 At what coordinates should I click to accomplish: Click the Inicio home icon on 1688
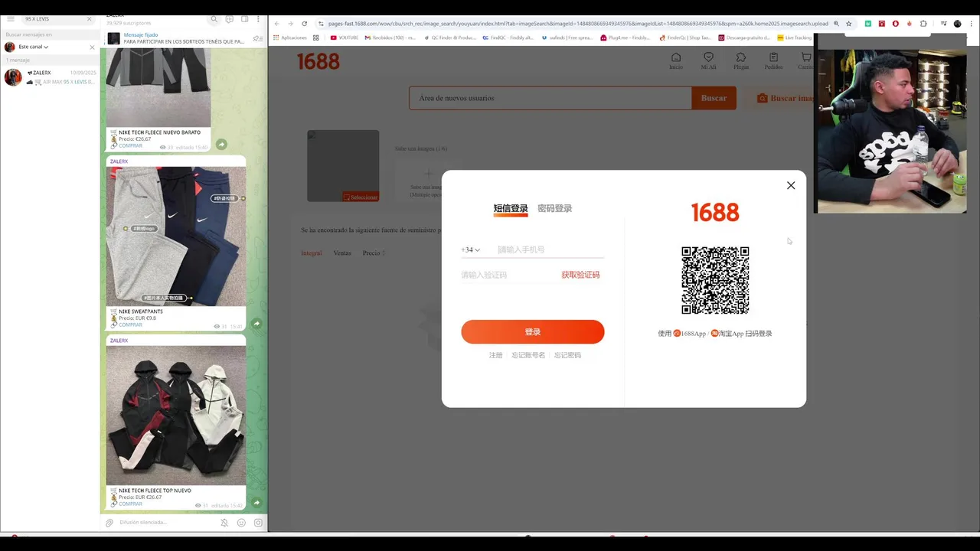[x=676, y=61]
